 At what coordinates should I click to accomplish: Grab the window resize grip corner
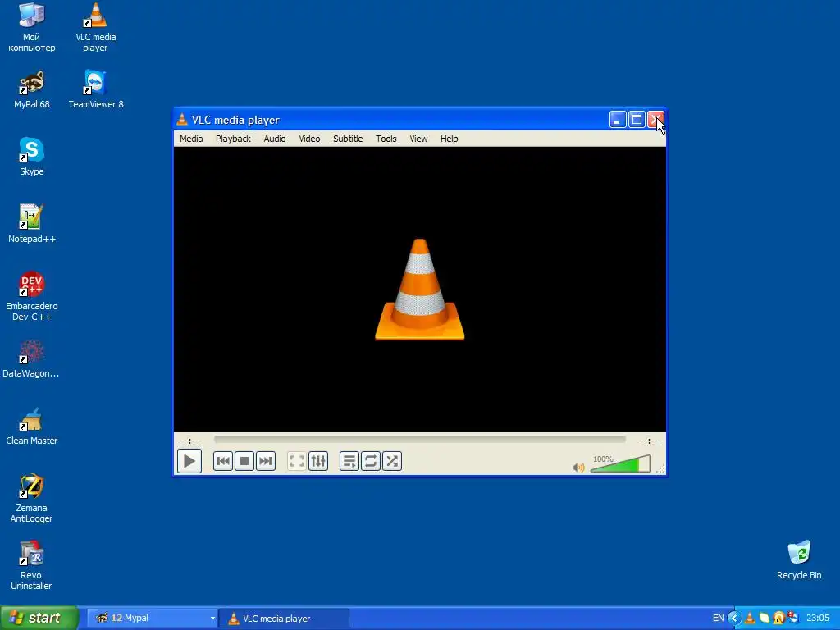[x=660, y=468]
